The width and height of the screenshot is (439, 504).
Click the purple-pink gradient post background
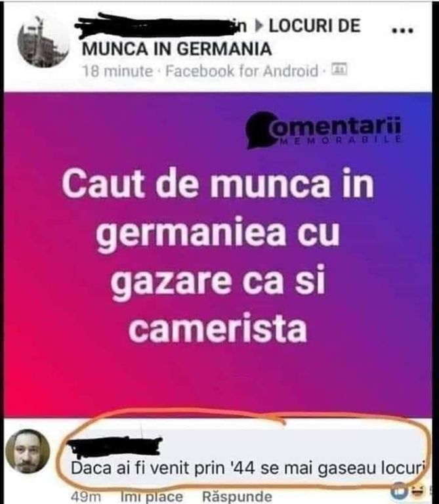[218, 379]
